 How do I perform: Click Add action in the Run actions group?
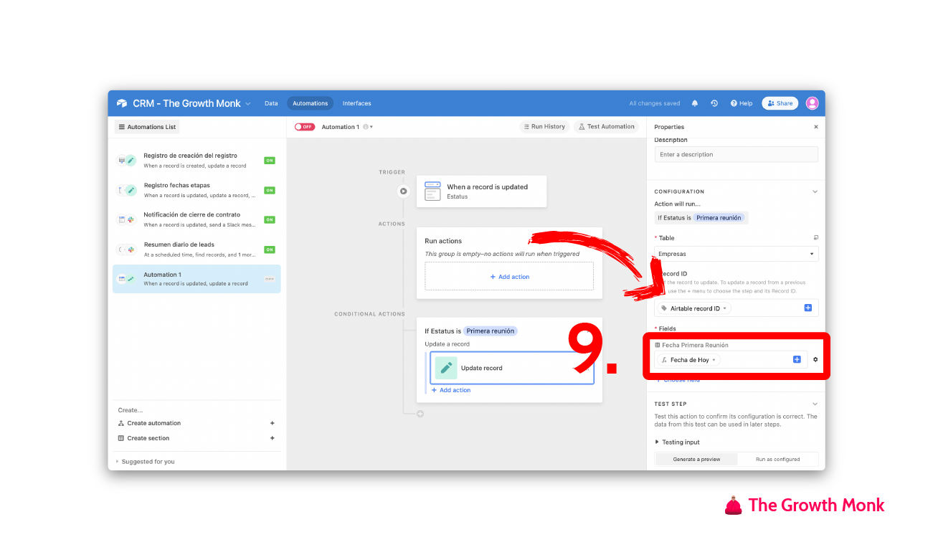(x=509, y=276)
